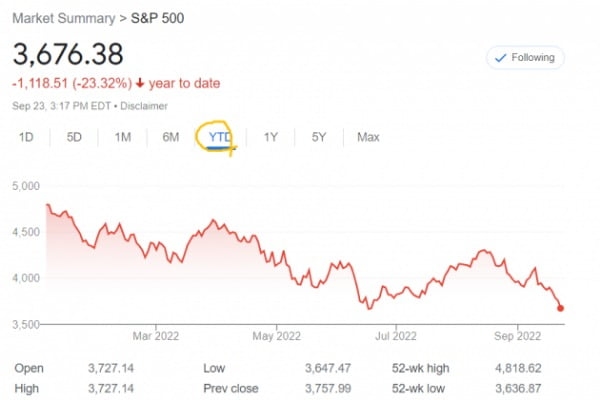Switch to the 1D time range tab
Screen dimensions: 600x400
click(x=27, y=137)
